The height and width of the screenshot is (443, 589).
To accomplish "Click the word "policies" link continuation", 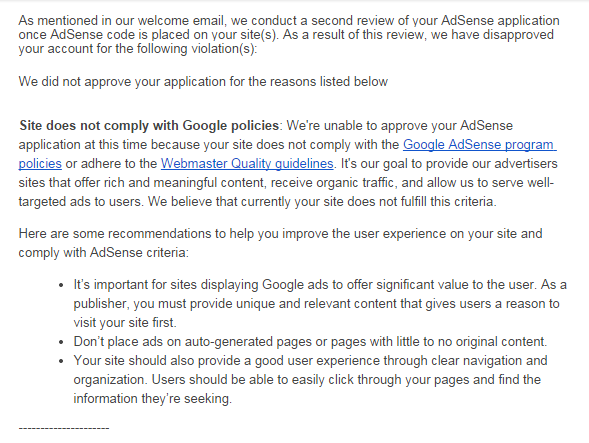I will [x=40, y=163].
